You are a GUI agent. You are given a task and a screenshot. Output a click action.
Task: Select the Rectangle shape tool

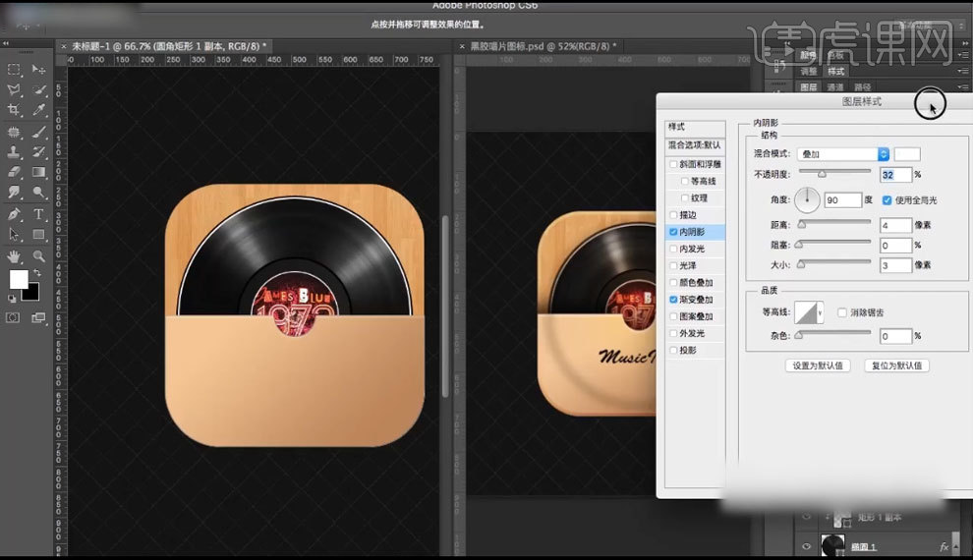point(38,235)
